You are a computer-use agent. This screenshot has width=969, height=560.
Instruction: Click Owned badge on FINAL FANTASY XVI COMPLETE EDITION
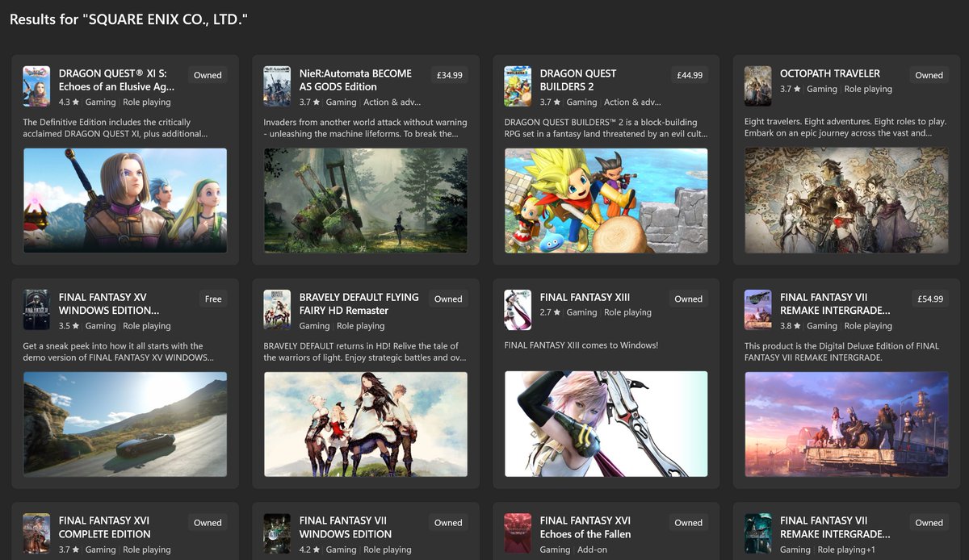point(208,522)
